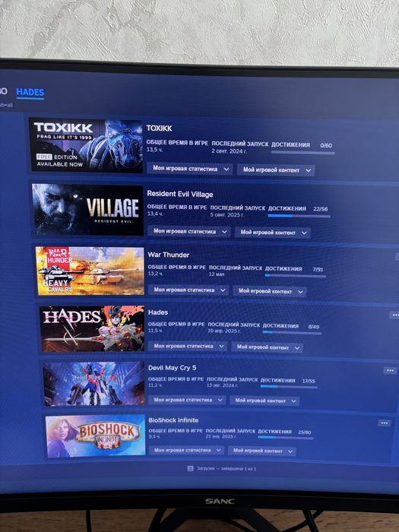Click TOXIKK playtime value '13,5 ч.'

pyautogui.click(x=155, y=150)
